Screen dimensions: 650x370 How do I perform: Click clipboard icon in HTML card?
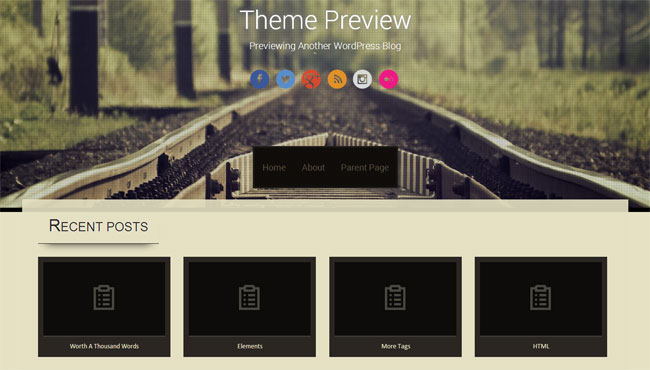coord(541,297)
